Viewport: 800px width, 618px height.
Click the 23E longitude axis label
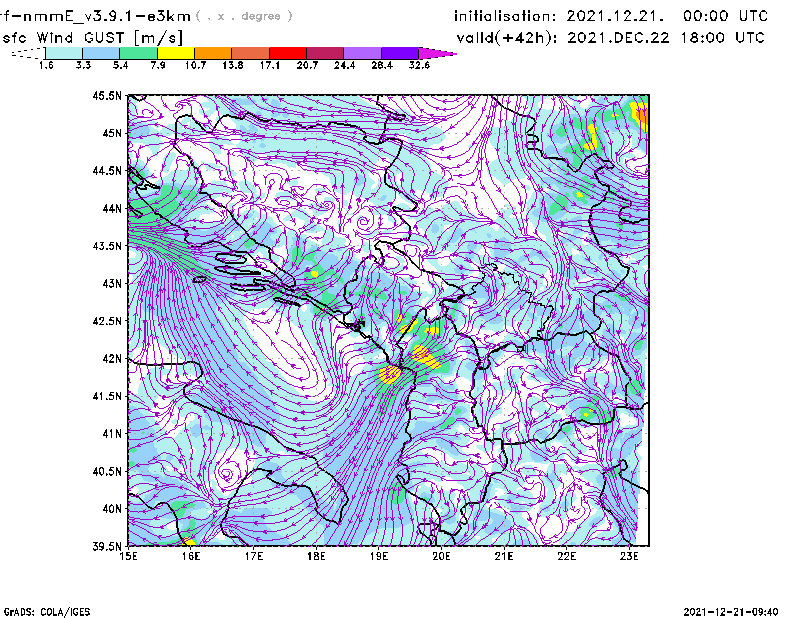click(630, 555)
